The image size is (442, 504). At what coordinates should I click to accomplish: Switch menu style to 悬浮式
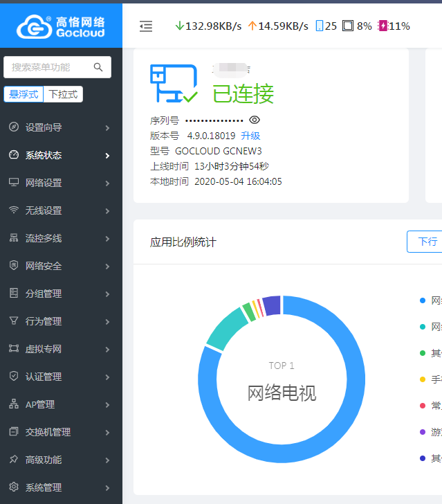(24, 94)
